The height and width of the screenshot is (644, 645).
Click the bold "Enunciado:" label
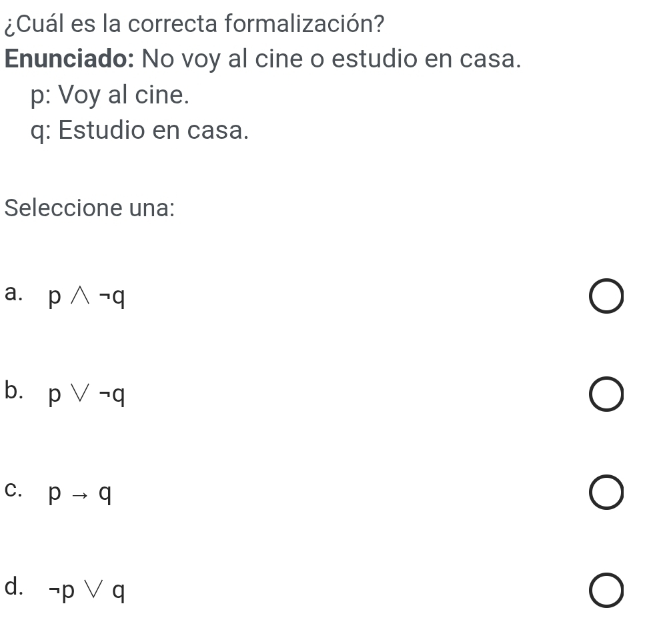69,59
